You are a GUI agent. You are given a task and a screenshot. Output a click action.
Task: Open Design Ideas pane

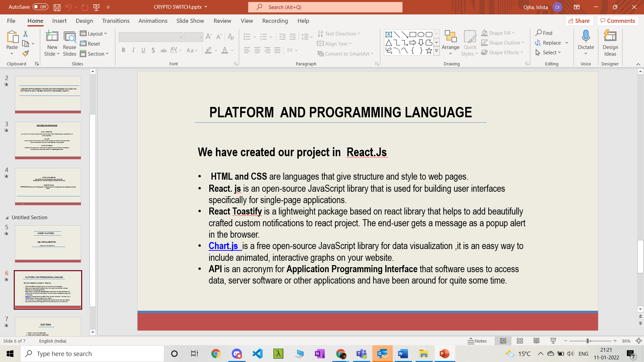point(610,43)
